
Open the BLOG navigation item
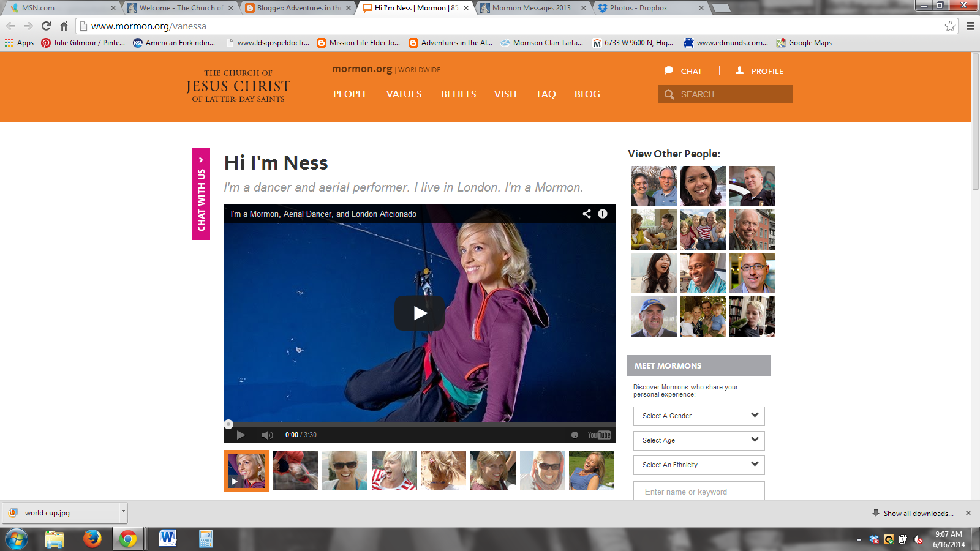[587, 94]
